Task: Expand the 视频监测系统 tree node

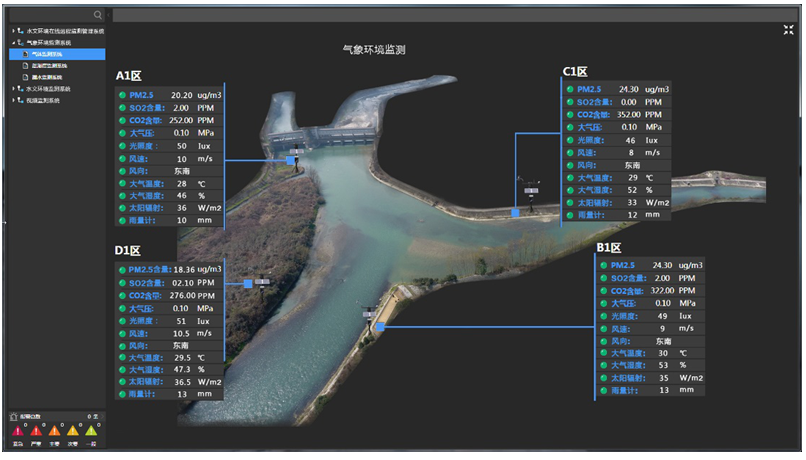Action: 14,100
